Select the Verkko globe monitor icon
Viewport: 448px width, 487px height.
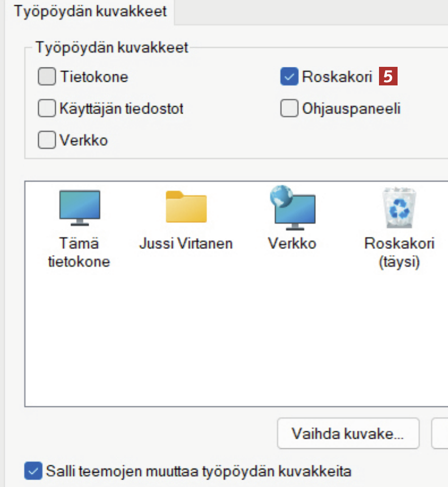click(x=292, y=207)
